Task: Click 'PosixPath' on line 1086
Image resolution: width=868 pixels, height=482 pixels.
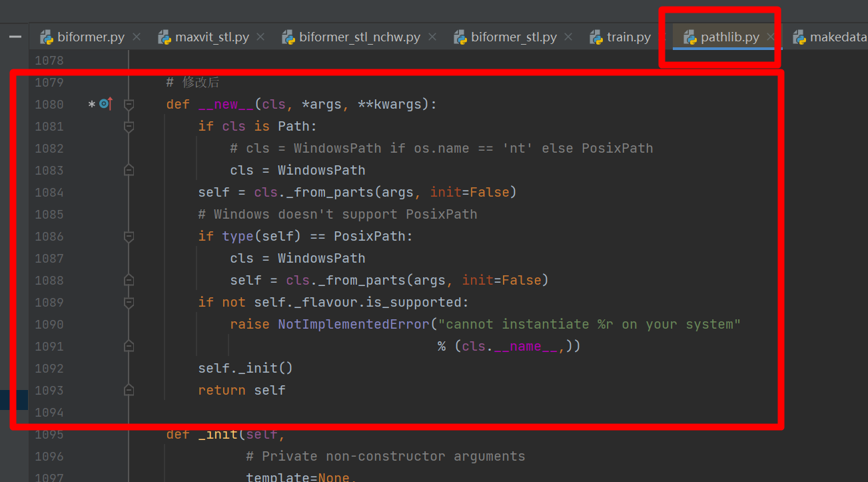Action: (x=370, y=237)
